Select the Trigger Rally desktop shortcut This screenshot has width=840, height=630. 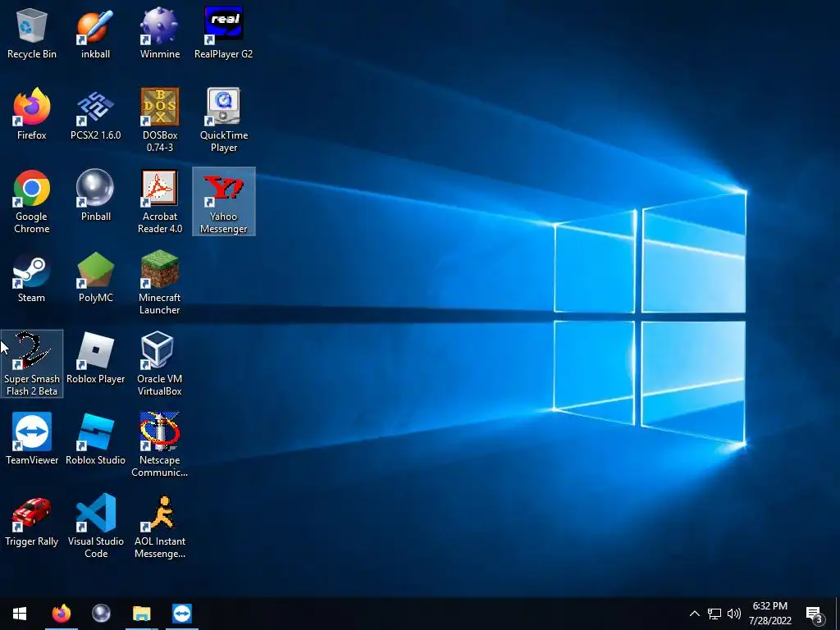32,521
